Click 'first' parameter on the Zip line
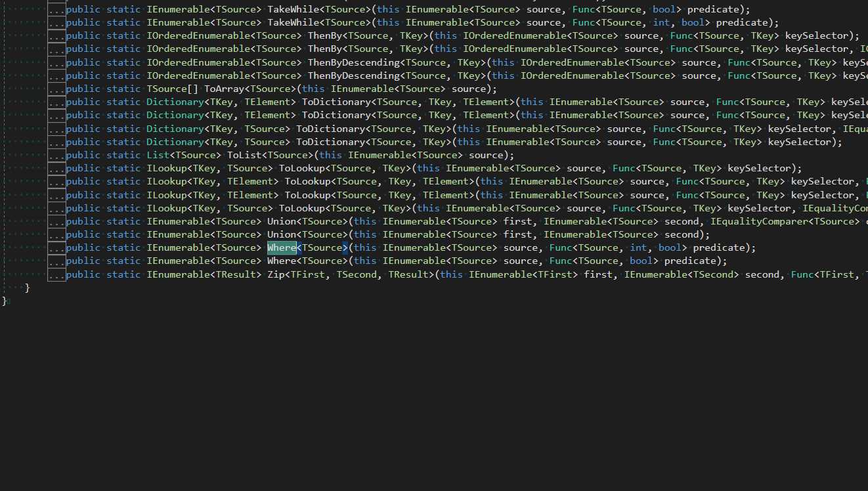The width and height of the screenshot is (868, 491). pyautogui.click(x=598, y=274)
